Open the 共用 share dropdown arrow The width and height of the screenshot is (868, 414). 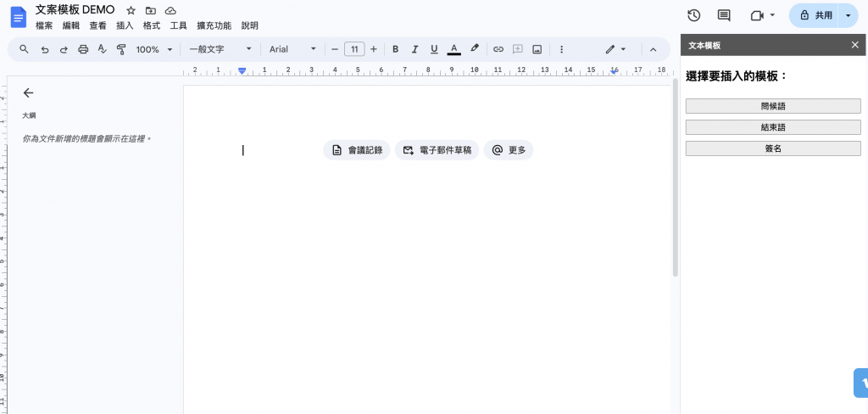[848, 15]
